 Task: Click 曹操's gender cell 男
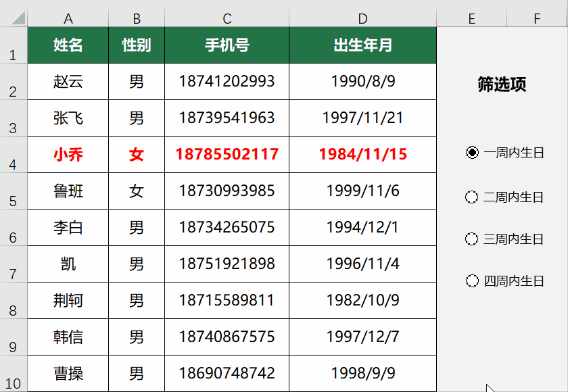coord(137,374)
